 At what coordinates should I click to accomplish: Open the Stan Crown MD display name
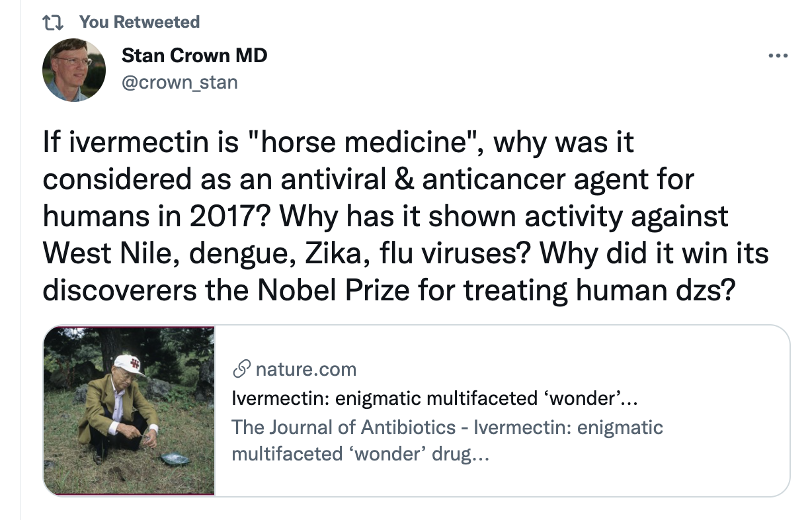point(194,56)
